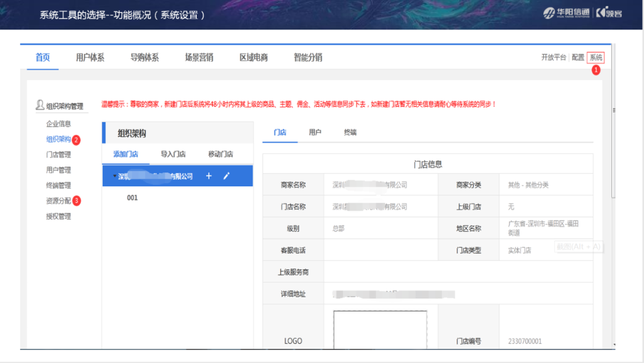Open the 导购体系 menu
The height and width of the screenshot is (363, 644).
[144, 57]
